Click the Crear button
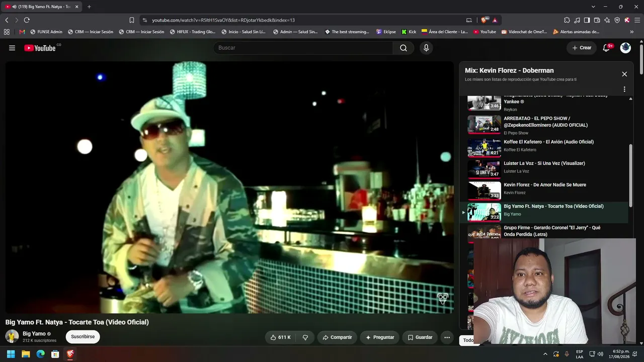This screenshot has height=362, width=644. tap(581, 48)
